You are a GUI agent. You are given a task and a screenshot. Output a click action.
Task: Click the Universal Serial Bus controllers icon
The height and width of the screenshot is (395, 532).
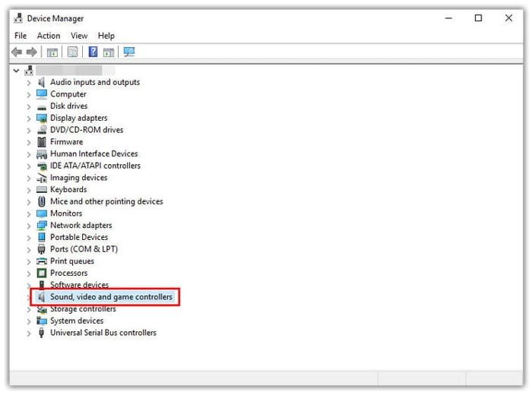pyautogui.click(x=41, y=333)
